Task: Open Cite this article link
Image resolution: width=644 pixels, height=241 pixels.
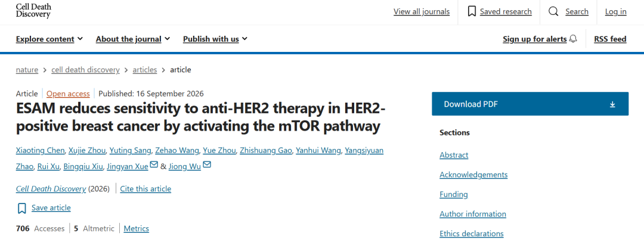Action: coord(145,189)
